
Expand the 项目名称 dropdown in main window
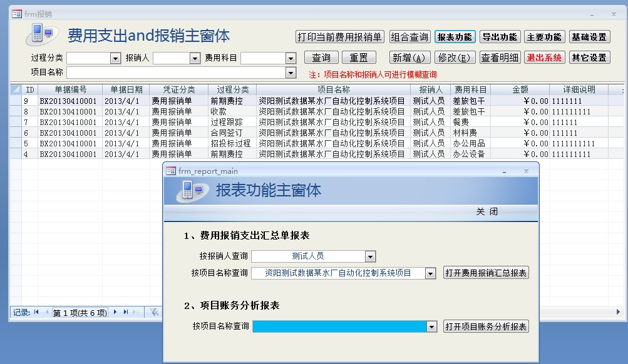coord(291,73)
